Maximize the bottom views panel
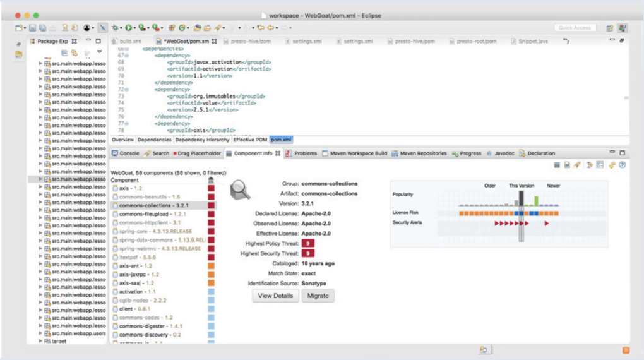Image resolution: width=644 pixels, height=360 pixels. tap(623, 152)
